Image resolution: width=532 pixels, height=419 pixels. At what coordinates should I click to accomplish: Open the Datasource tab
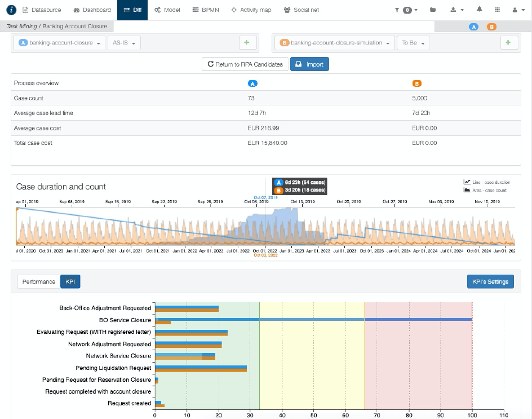click(42, 10)
